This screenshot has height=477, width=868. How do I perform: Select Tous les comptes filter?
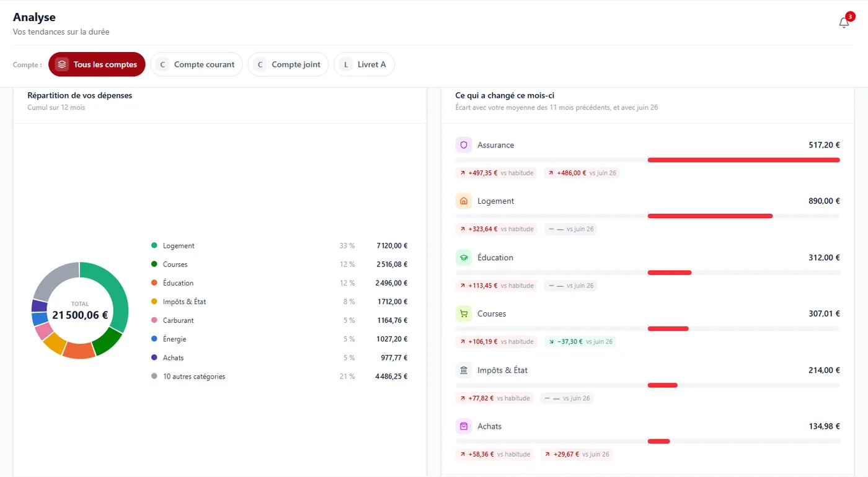pyautogui.click(x=97, y=64)
